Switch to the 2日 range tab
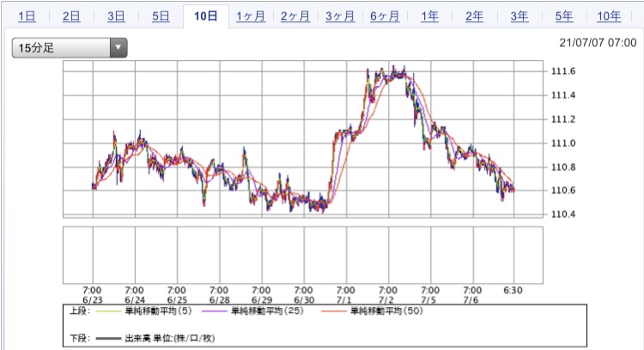Viewport: 644px width, 350px height. (71, 16)
